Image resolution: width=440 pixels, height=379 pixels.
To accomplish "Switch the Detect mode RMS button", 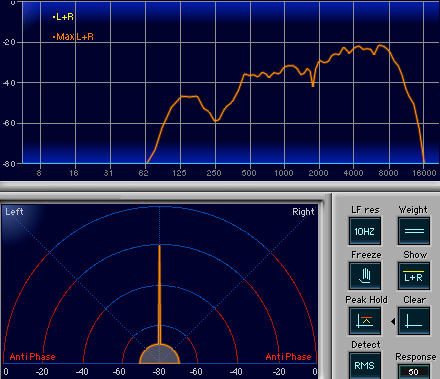I will [365, 366].
